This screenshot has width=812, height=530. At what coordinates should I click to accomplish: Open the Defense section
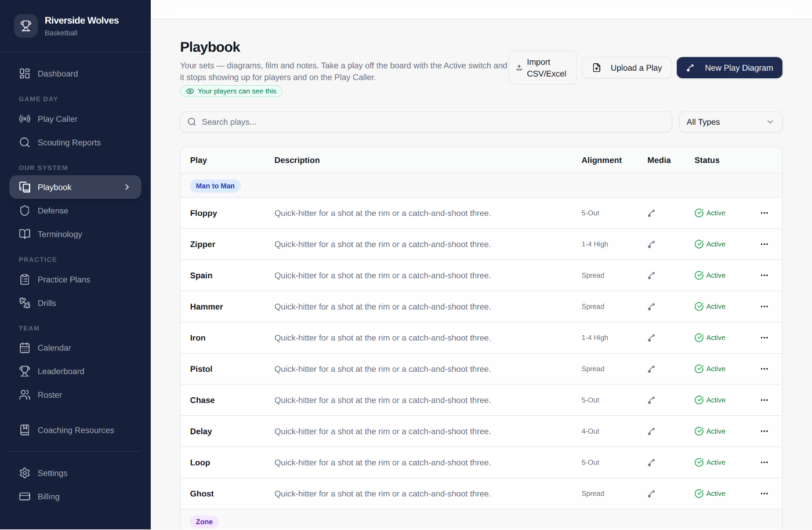[x=75, y=211]
